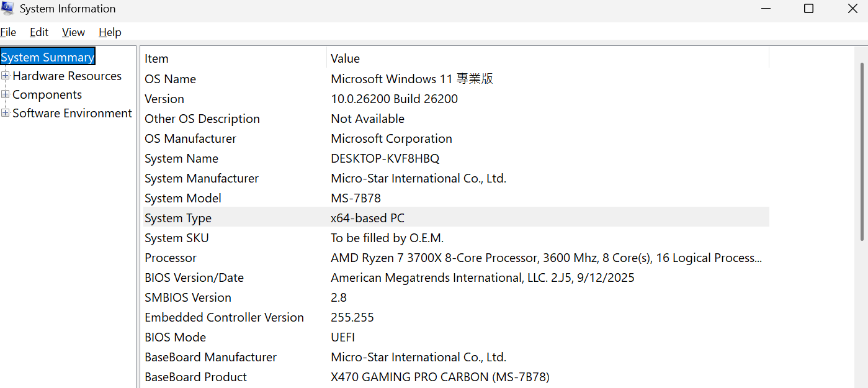This screenshot has width=868, height=388.
Task: Click the To be filled by O.E.M. value
Action: click(387, 238)
